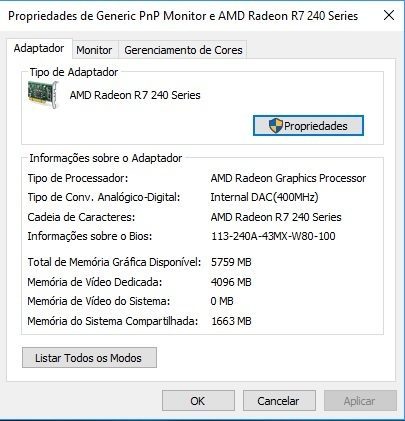This screenshot has height=421, width=405.
Task: Switch to the Monitor tab
Action: 94,50
